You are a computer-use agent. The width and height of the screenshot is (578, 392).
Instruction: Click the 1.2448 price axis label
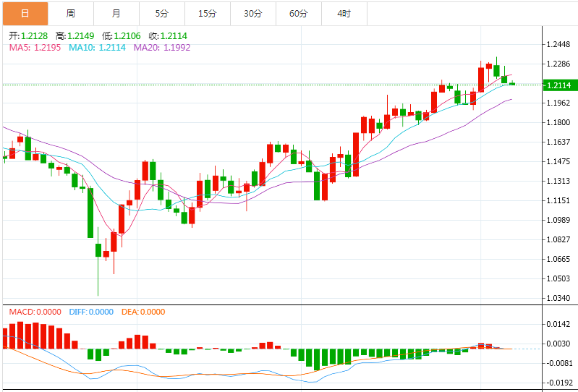tap(559, 45)
